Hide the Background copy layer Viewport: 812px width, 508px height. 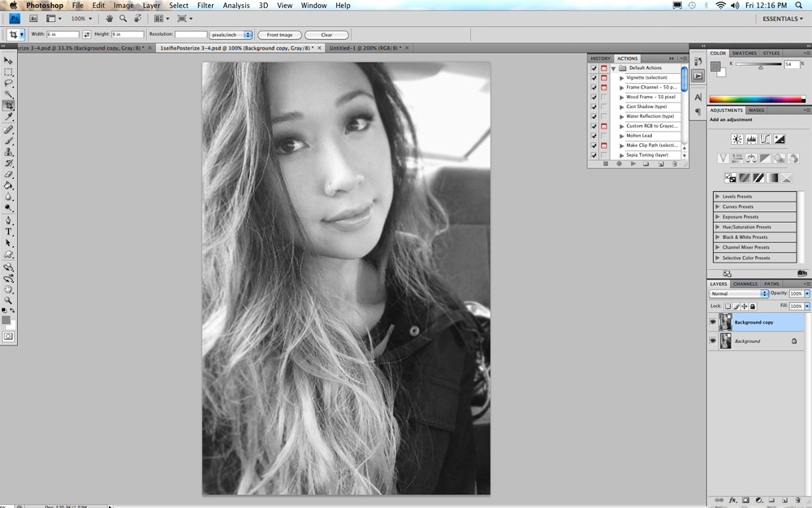713,322
